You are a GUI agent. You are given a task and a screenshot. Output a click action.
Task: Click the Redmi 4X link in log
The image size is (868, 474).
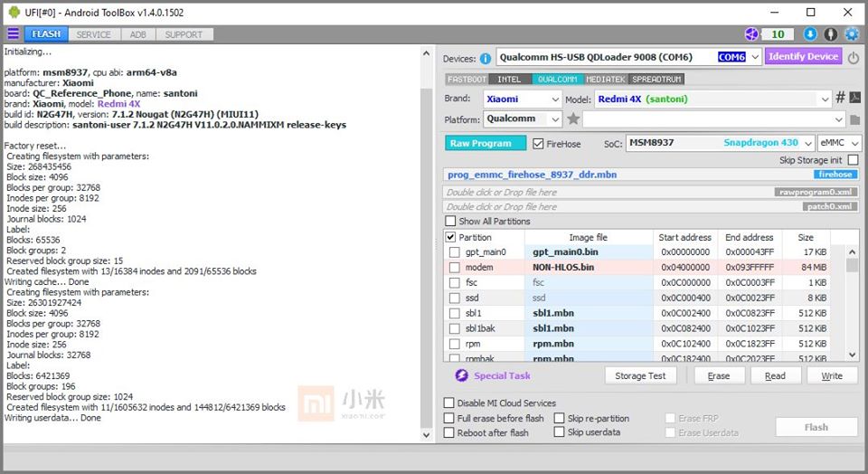pyautogui.click(x=119, y=104)
